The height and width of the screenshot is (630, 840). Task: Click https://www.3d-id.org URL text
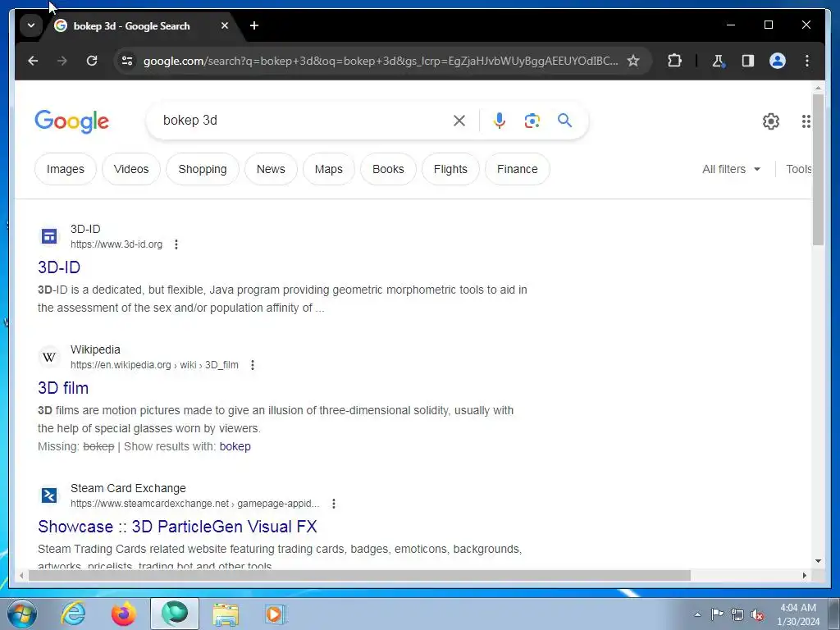click(116, 244)
